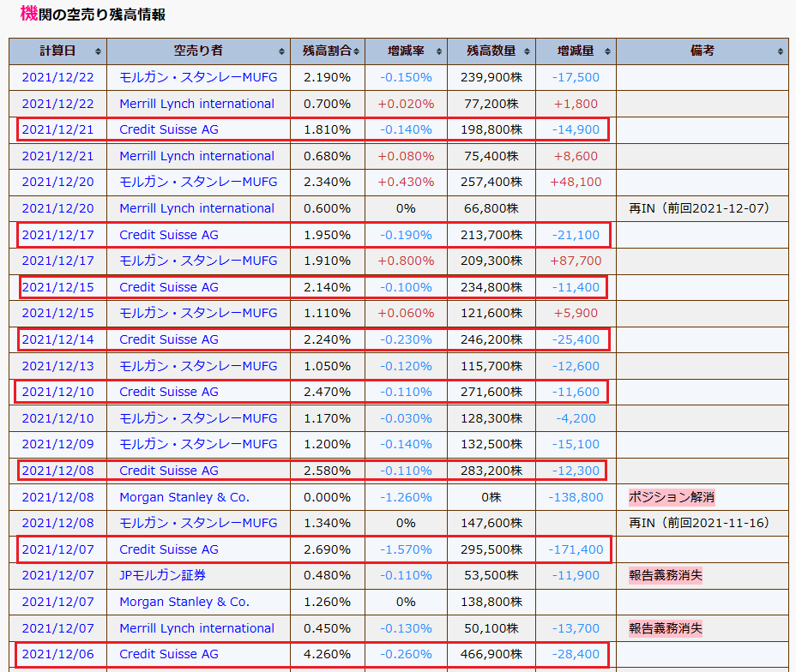Viewport: 796px width, 672px height.
Task: Open Merrill Lynch international in 報告義務消失 row
Action: tap(197, 628)
